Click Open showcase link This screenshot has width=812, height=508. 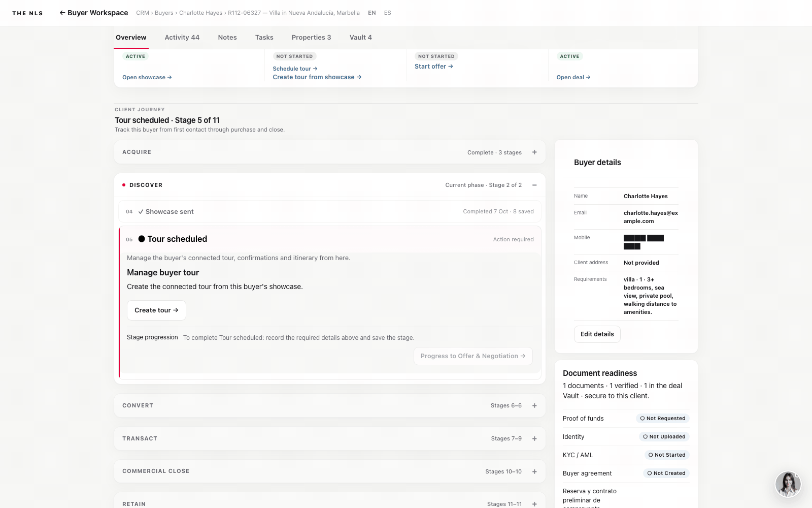147,77
